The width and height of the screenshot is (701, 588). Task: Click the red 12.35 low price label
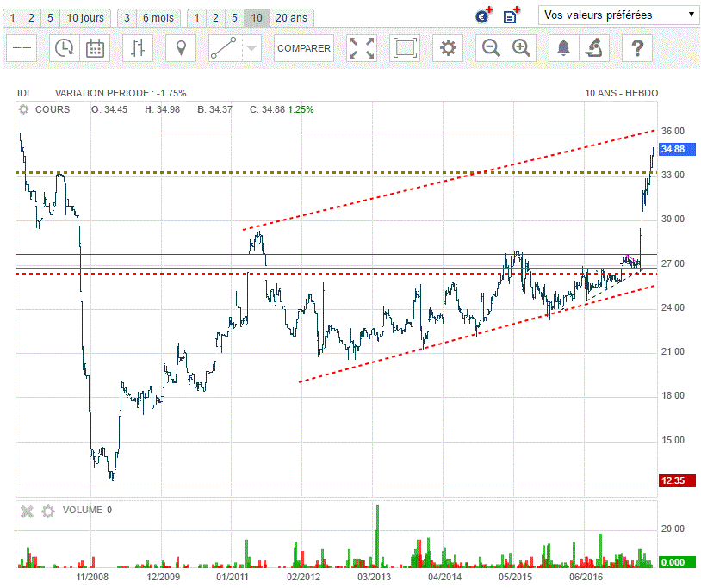pos(677,480)
